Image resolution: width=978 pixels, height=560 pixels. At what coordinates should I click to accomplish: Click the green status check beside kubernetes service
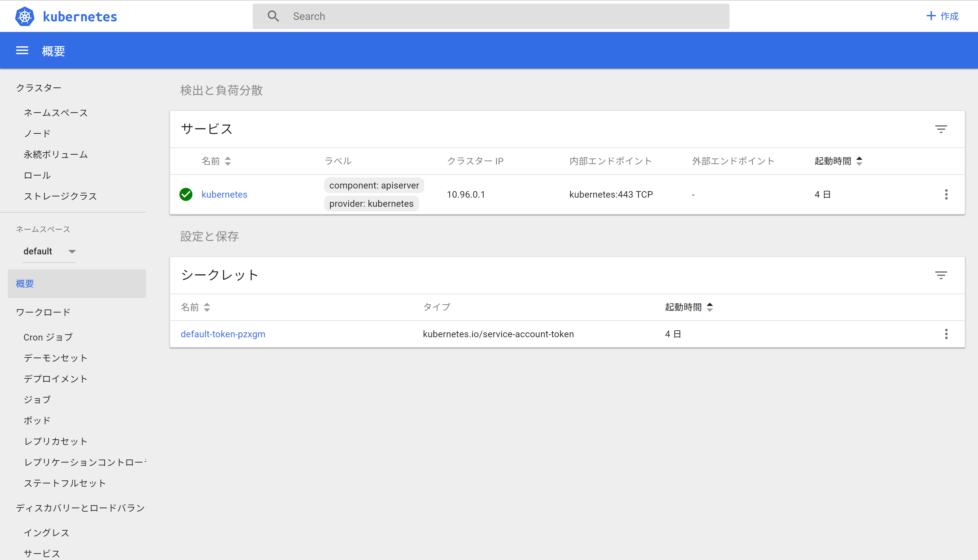[x=186, y=195]
